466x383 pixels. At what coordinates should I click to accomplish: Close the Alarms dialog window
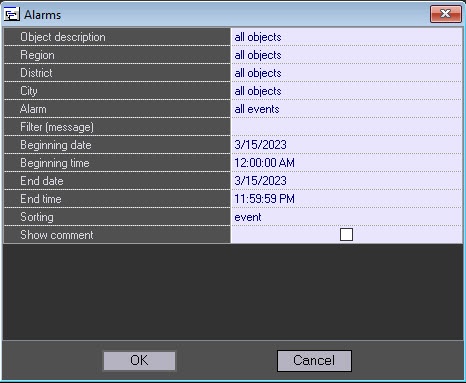pos(445,14)
